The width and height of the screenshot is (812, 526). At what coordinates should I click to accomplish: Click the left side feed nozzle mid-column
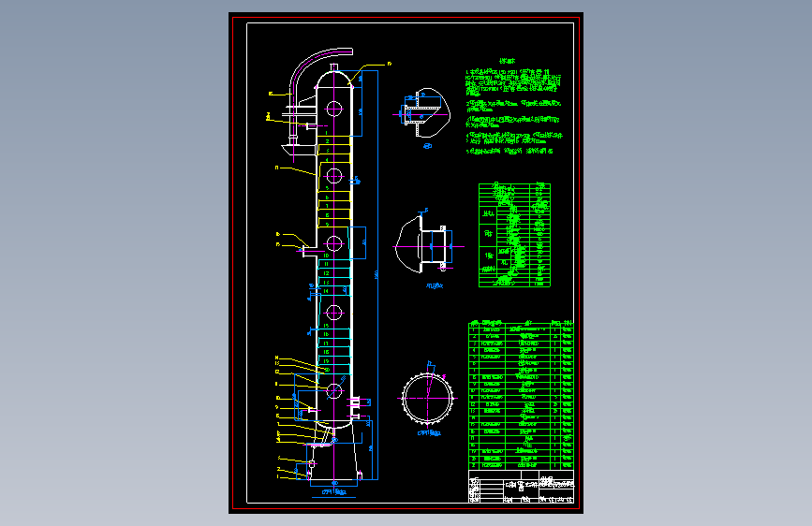pyautogui.click(x=308, y=251)
